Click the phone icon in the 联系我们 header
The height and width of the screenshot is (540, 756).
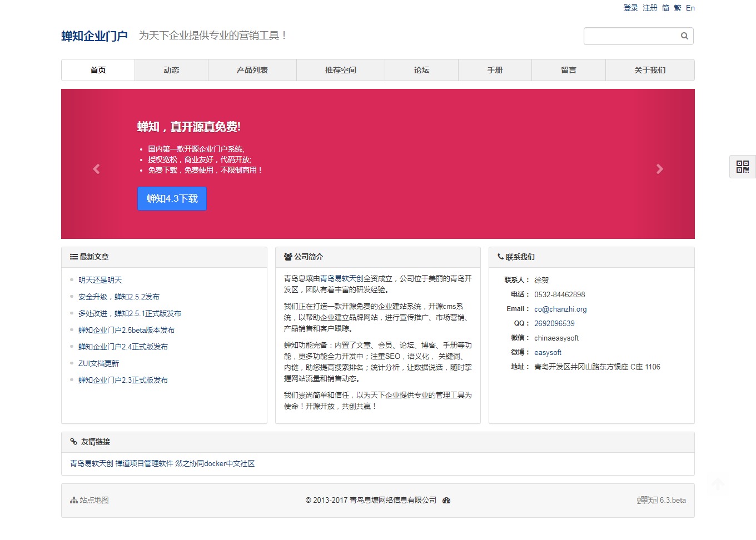pyautogui.click(x=500, y=257)
